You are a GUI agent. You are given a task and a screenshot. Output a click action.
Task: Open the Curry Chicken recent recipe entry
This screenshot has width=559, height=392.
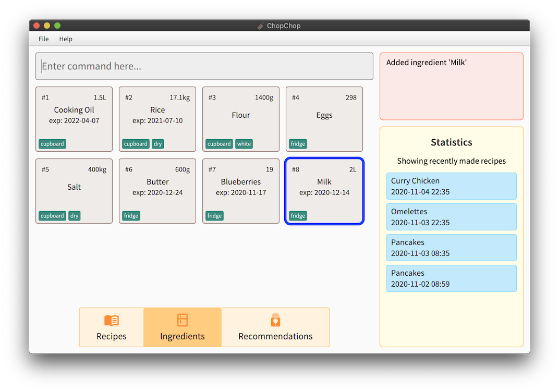pos(452,186)
